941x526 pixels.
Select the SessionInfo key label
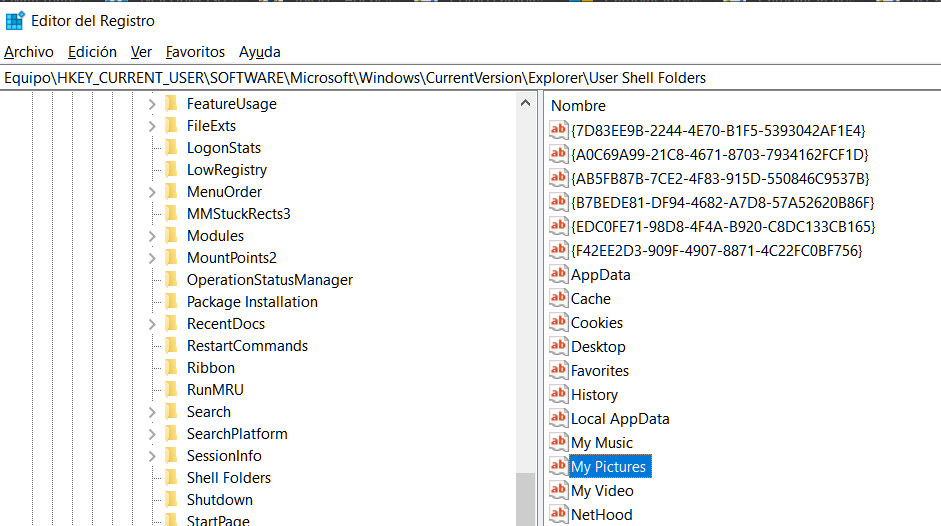224,456
